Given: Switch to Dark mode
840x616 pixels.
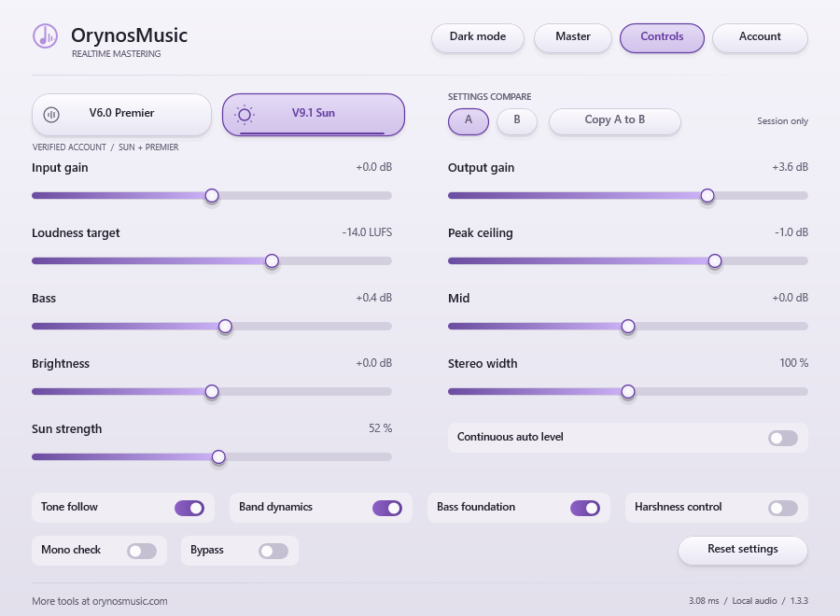Looking at the screenshot, I should [478, 37].
